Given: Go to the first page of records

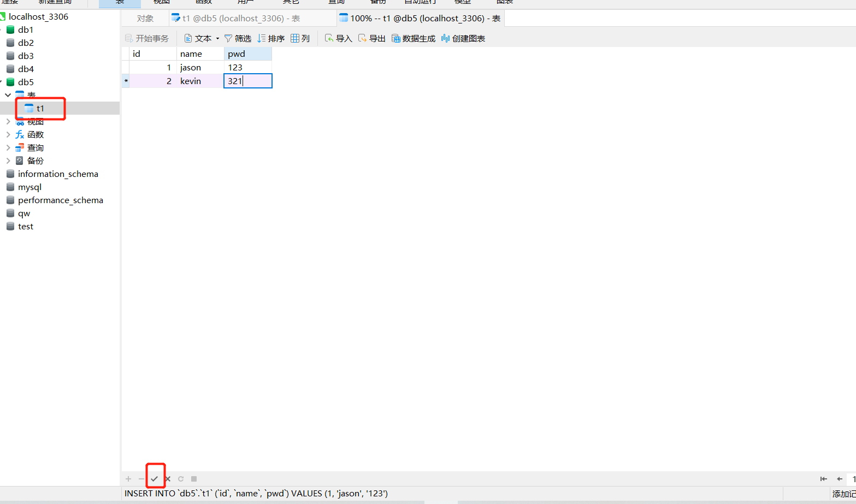Looking at the screenshot, I should (823, 479).
